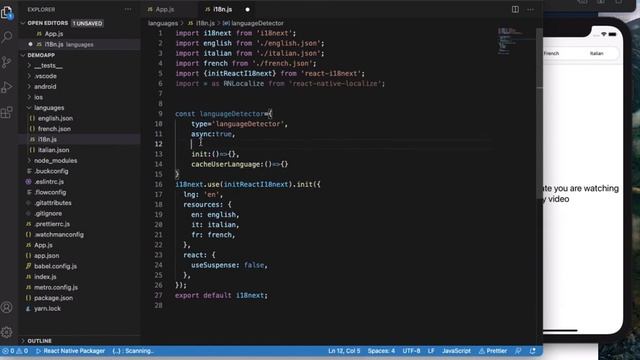Select Italian tab in phone simulator
640x360 pixels.
click(596, 53)
